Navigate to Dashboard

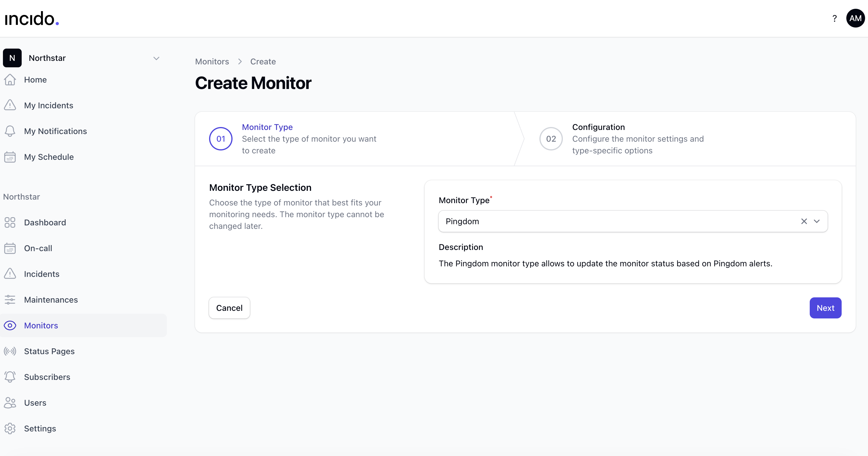coord(45,223)
